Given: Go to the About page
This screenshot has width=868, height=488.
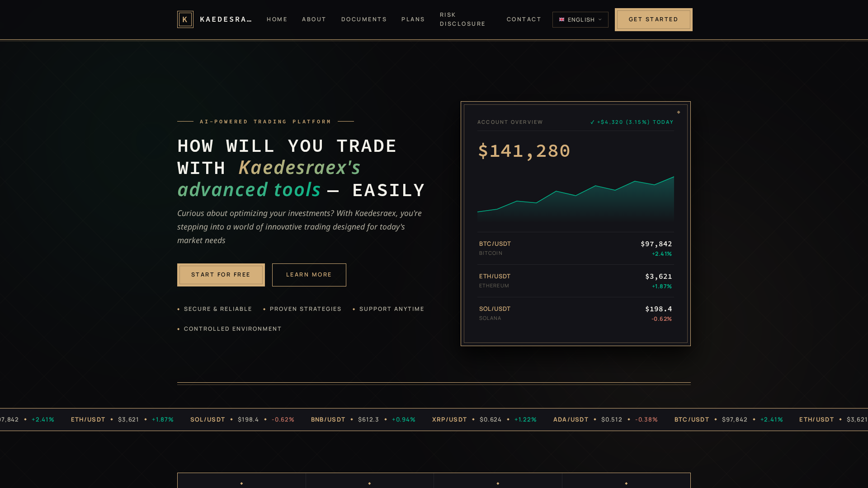Looking at the screenshot, I should tap(314, 19).
